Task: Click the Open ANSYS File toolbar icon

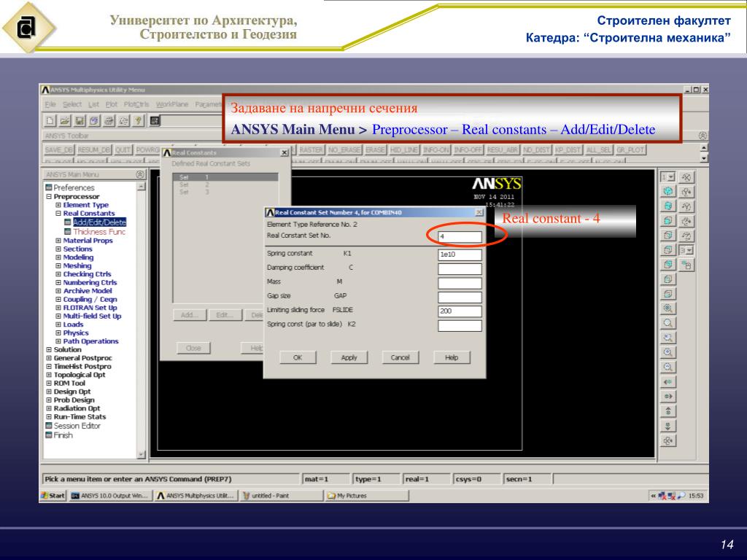Action: click(x=65, y=121)
